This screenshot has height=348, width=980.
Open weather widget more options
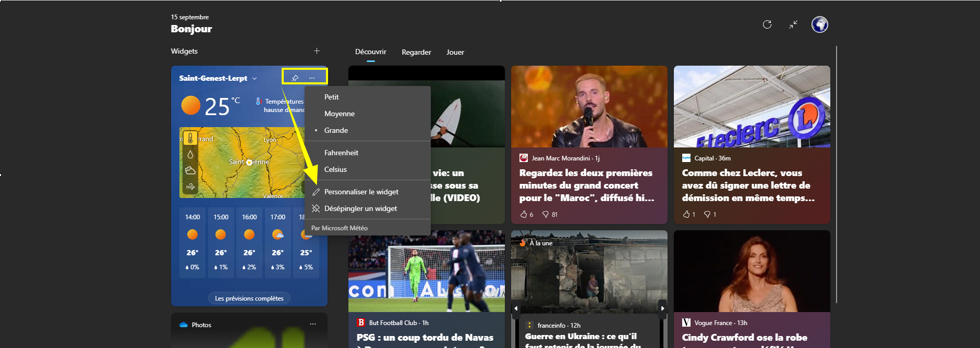[x=312, y=78]
